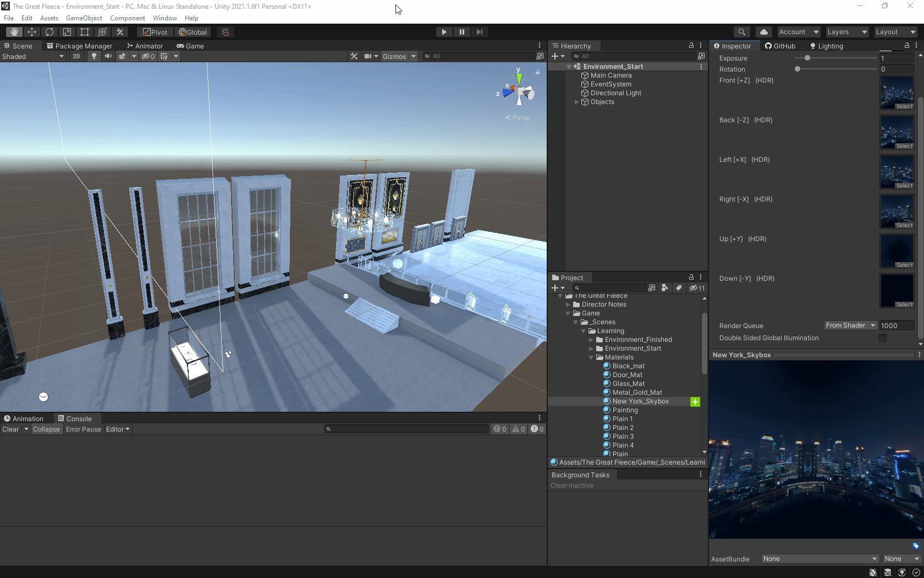Collapse the Materials folder
924x578 pixels.
click(591, 357)
